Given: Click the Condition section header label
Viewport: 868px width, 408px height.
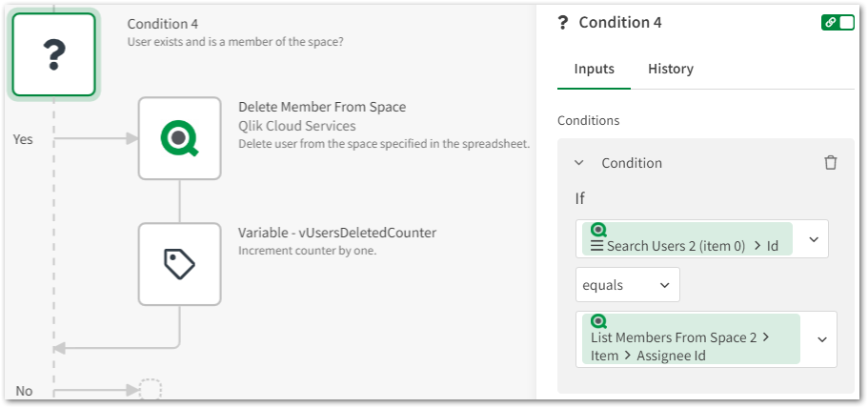Looking at the screenshot, I should 632,163.
